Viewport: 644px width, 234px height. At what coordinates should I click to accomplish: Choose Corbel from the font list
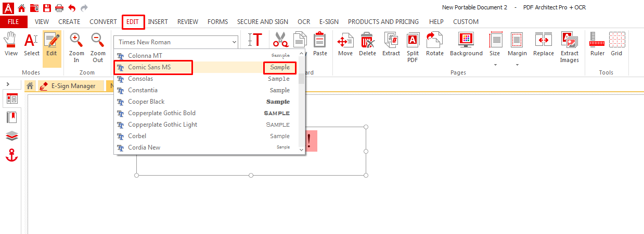pos(205,136)
